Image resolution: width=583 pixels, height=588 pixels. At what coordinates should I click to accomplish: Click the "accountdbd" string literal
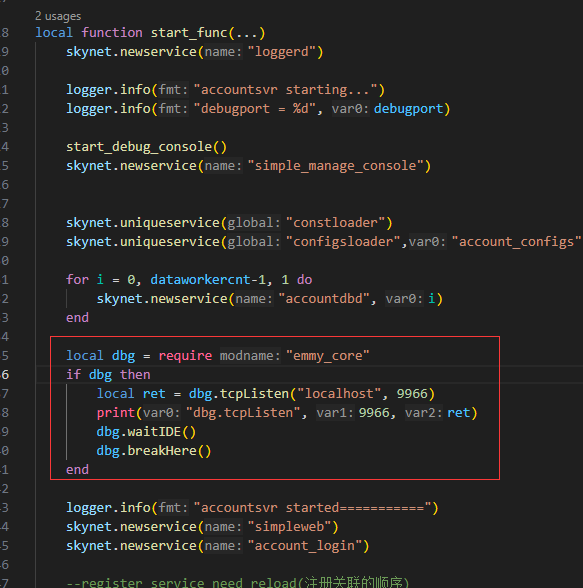coord(324,299)
